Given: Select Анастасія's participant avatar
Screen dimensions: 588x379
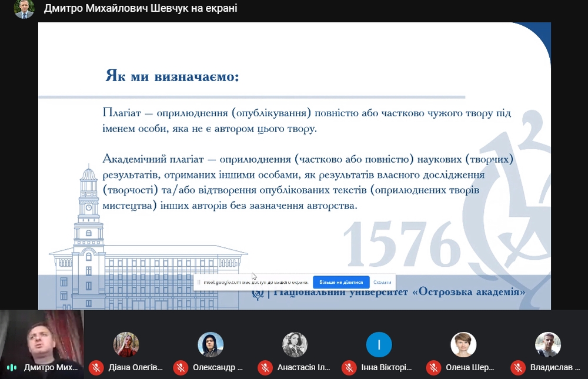Looking at the screenshot, I should [x=295, y=344].
